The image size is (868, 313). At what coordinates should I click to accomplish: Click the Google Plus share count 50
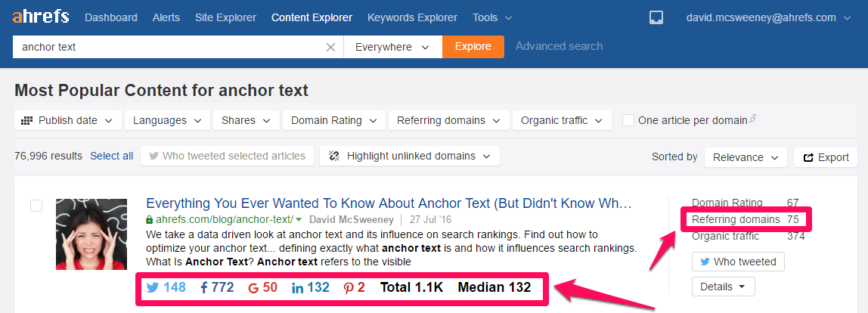[262, 287]
